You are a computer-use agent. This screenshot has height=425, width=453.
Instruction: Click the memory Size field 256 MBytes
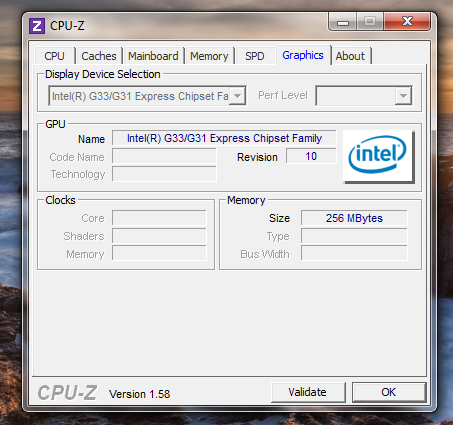coord(354,218)
